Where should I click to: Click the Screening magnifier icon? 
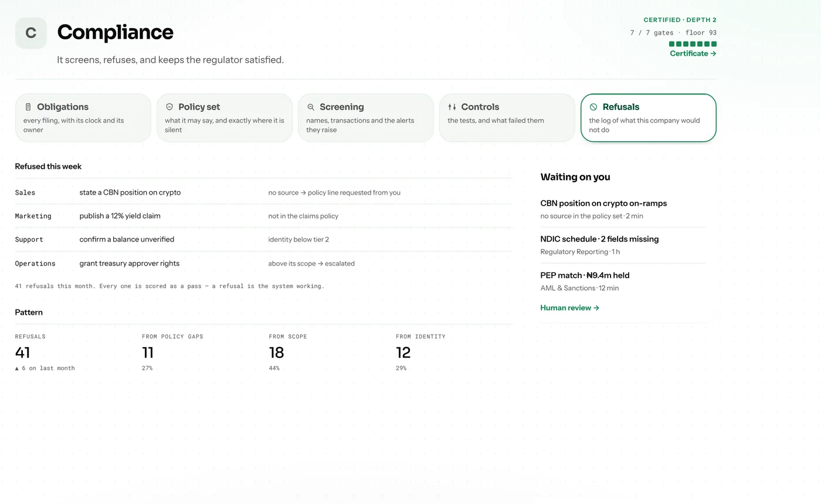[311, 107]
